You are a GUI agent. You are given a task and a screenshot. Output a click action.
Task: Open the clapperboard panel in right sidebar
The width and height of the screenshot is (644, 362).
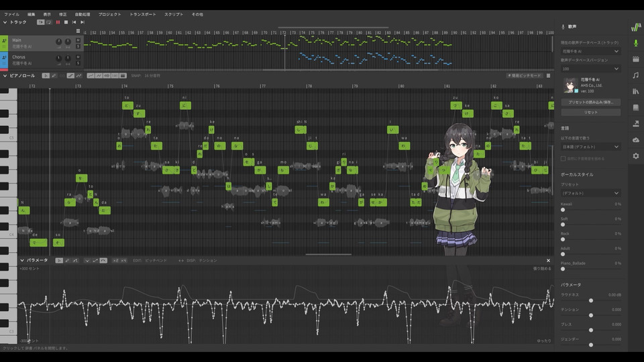click(x=636, y=60)
